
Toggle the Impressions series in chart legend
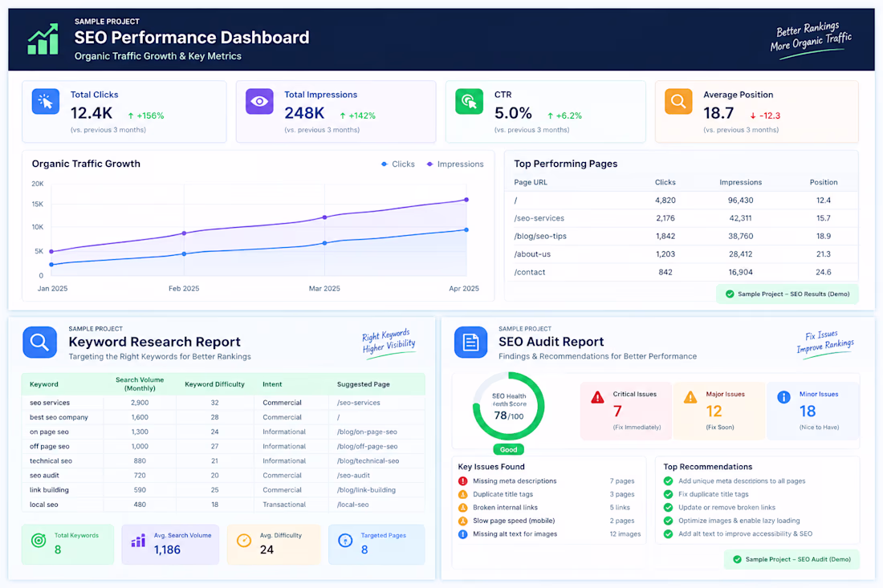(455, 164)
